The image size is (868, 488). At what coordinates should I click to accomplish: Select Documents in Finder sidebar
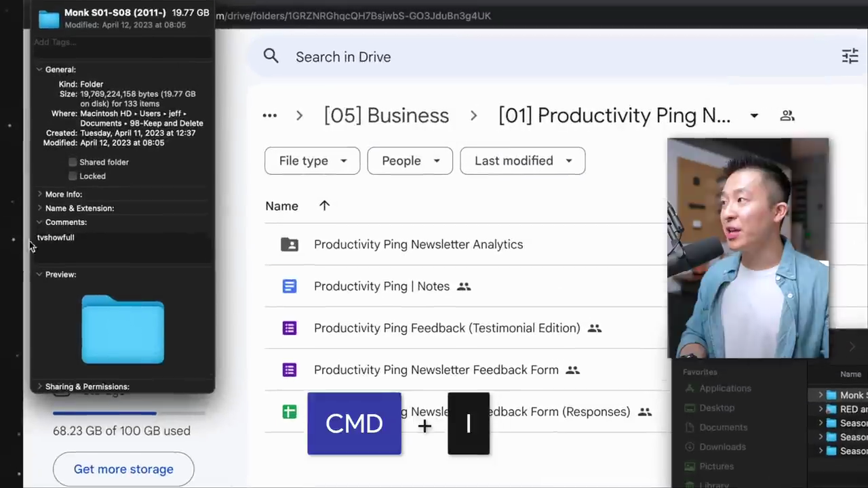(x=723, y=428)
